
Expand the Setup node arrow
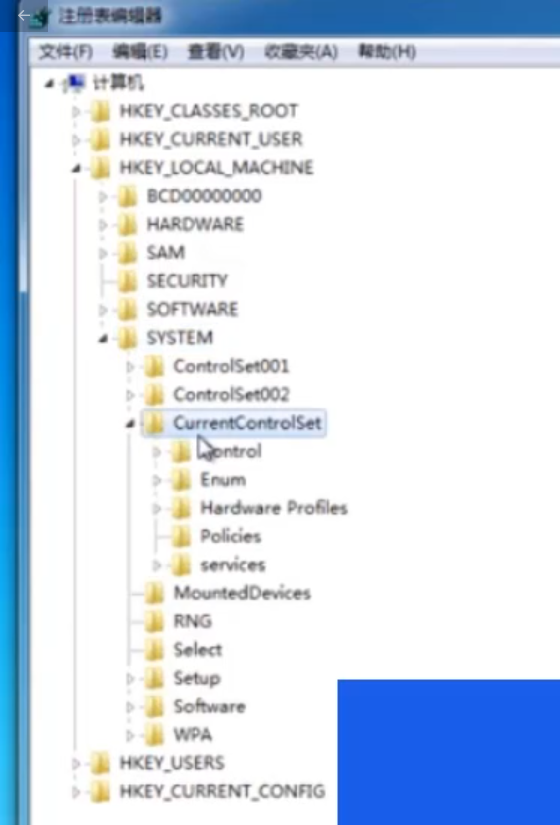coord(130,679)
